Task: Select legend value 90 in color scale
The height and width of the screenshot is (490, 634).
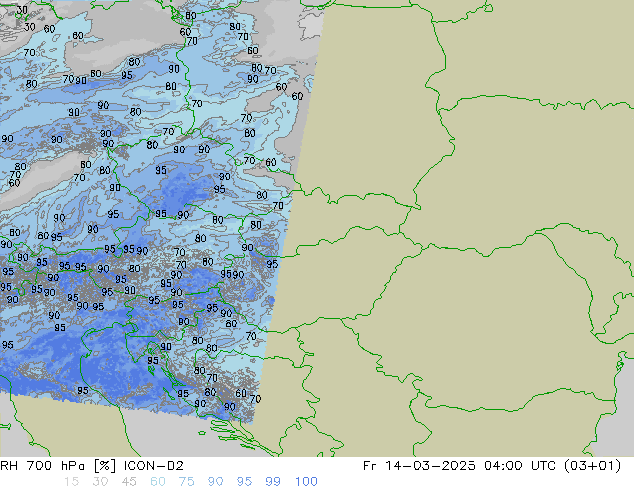Action: [x=215, y=482]
